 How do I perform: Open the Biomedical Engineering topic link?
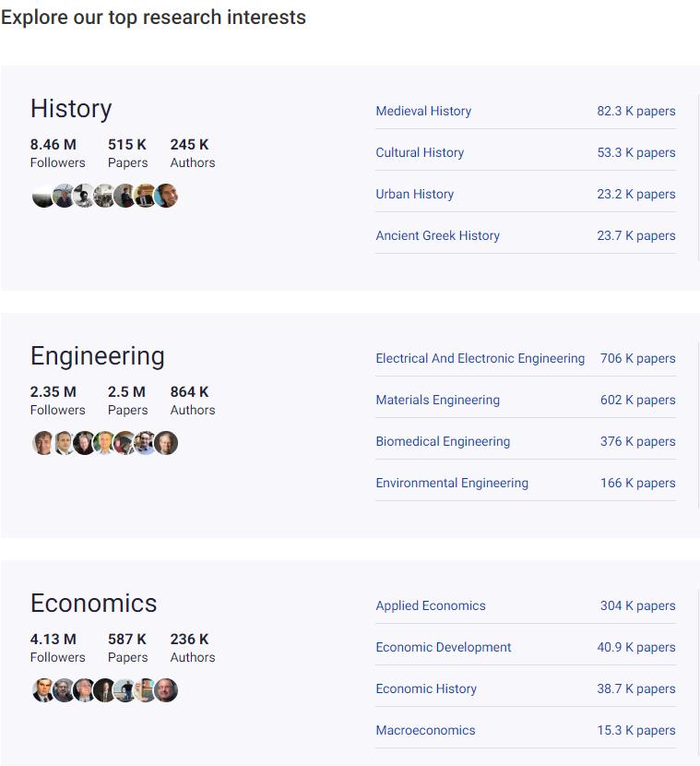443,441
